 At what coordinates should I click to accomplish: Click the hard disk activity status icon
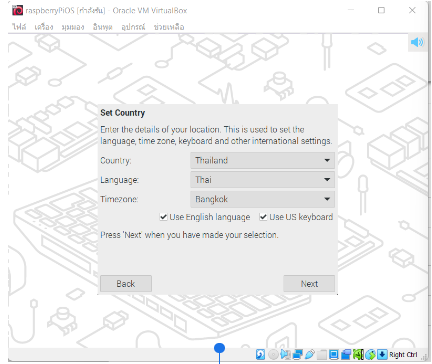coord(260,354)
